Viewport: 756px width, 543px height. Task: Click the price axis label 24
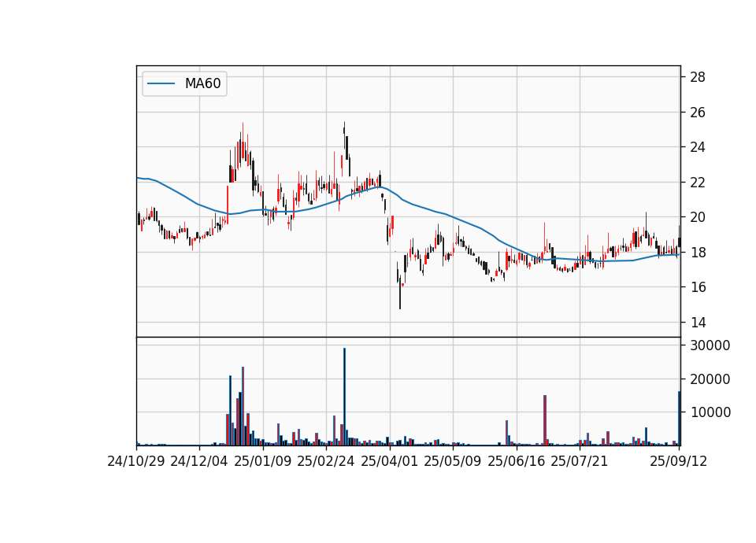(698, 147)
